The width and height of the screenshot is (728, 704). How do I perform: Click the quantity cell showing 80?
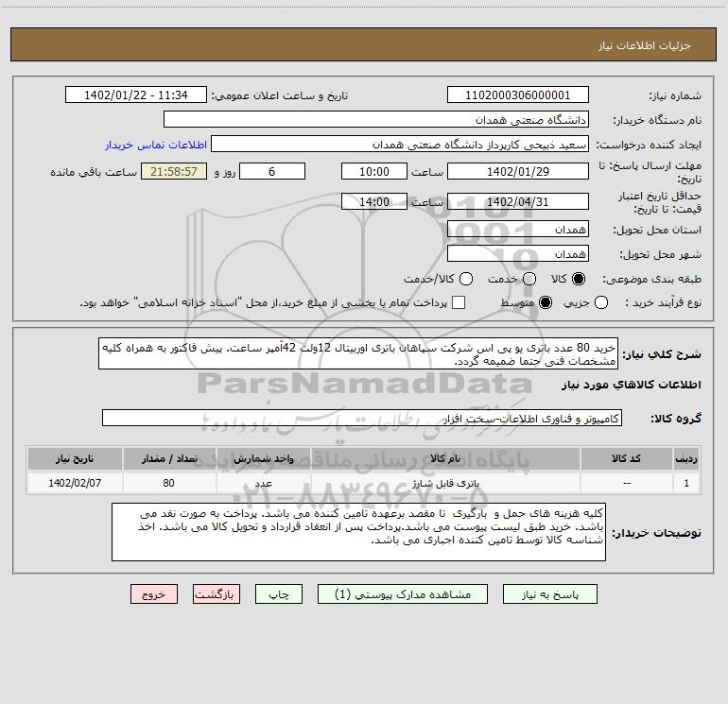click(x=169, y=483)
